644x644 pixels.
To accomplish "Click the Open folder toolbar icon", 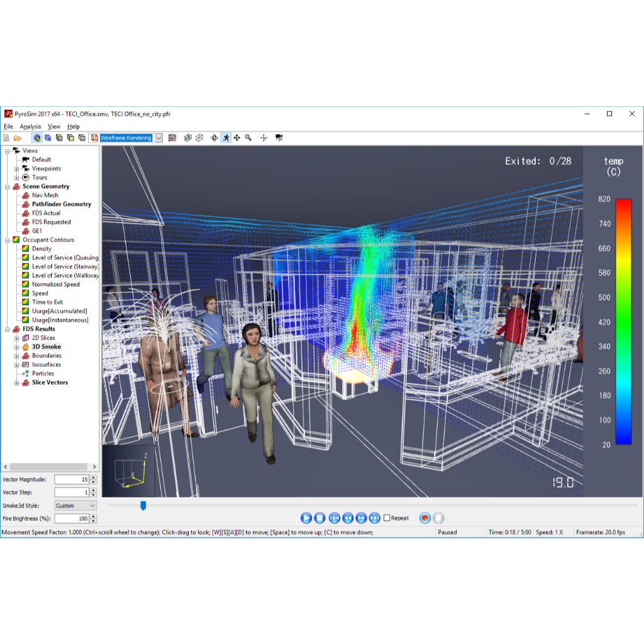I will click(x=17, y=138).
